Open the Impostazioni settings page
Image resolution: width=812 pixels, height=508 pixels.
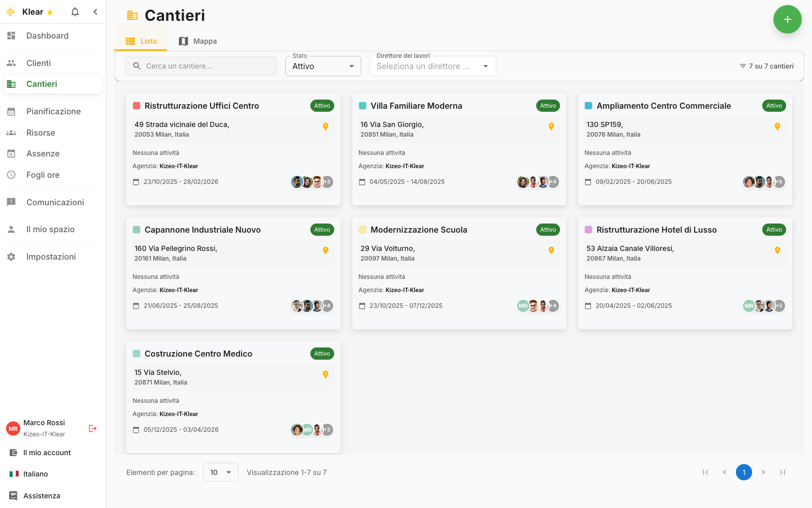pos(51,257)
